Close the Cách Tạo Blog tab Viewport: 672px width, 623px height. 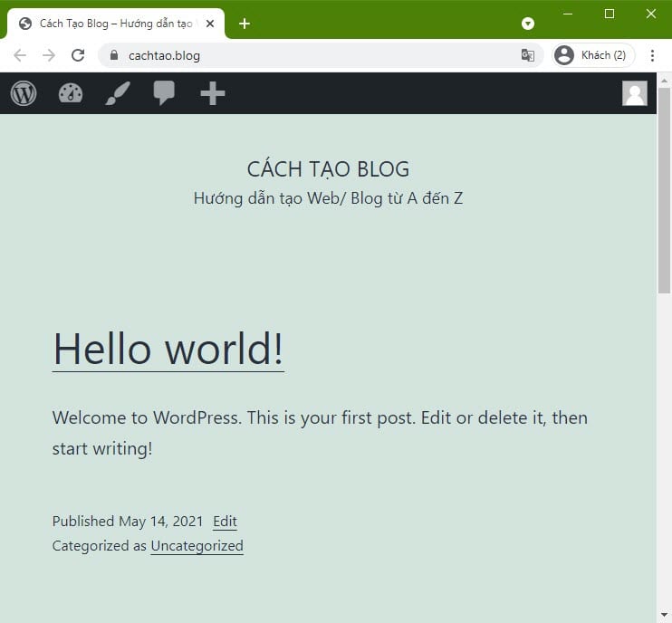point(210,24)
